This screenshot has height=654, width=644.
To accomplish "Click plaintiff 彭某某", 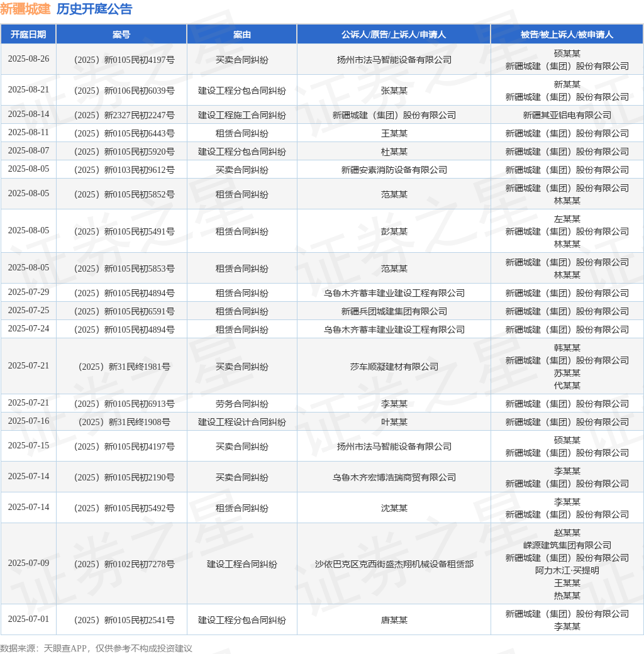I will (394, 231).
